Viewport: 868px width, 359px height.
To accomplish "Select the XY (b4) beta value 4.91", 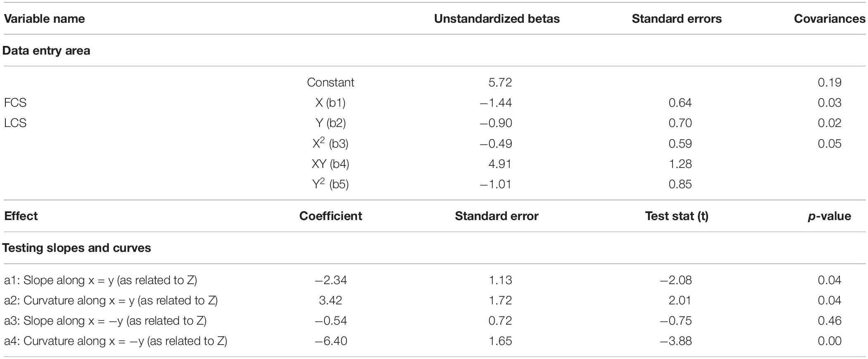I will point(500,164).
